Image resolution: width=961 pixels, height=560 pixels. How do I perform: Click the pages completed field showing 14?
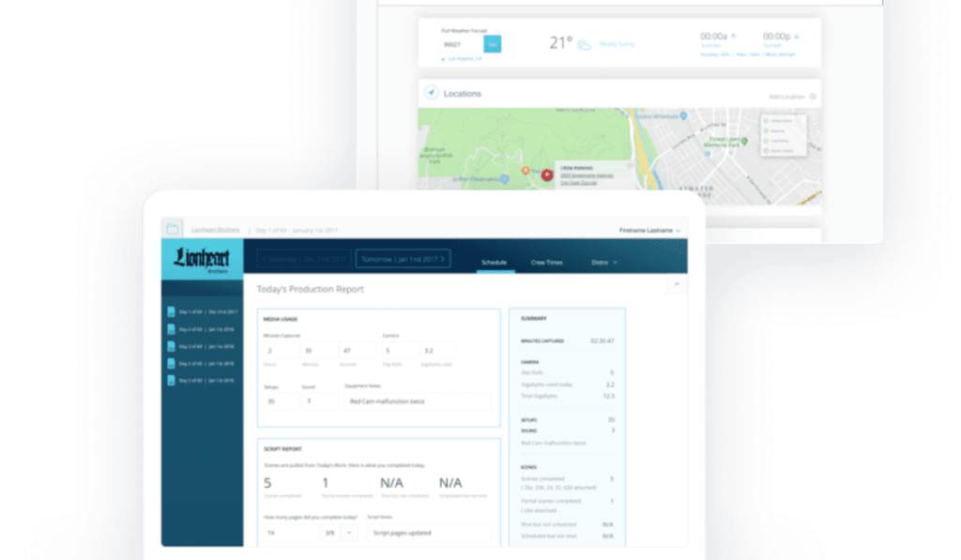(292, 533)
